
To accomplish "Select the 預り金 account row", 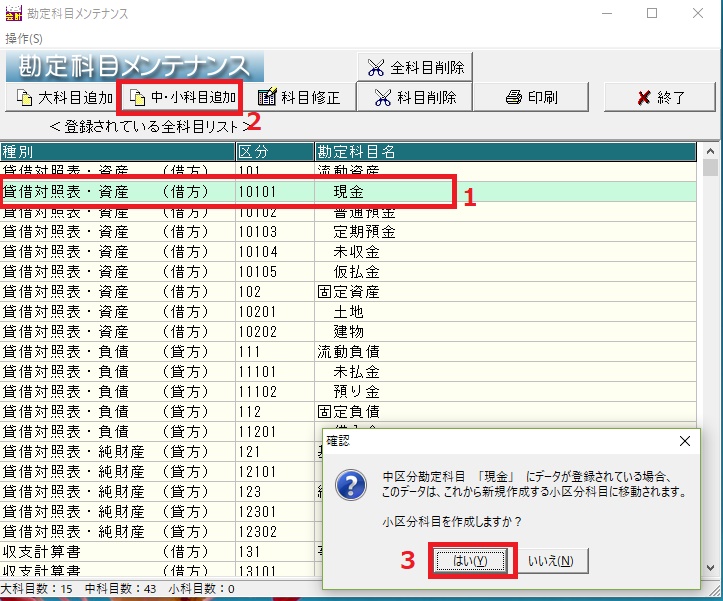I will click(348, 392).
